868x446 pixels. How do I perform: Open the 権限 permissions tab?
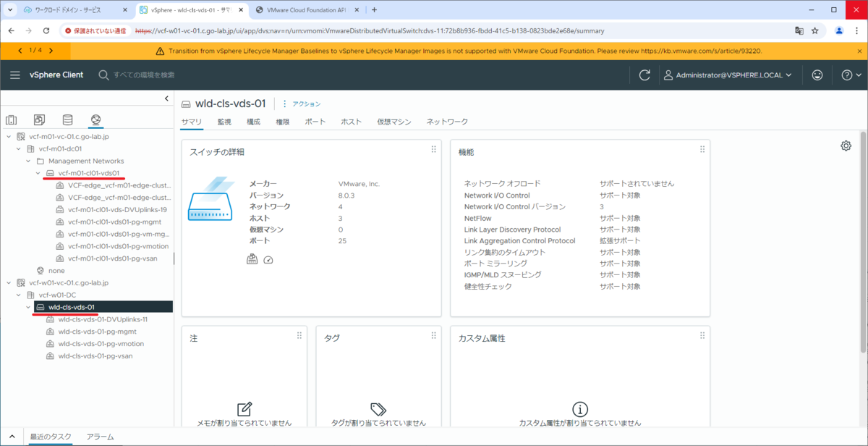click(x=282, y=122)
